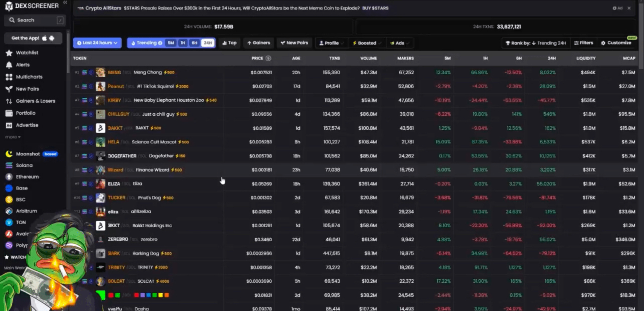The width and height of the screenshot is (644, 311).
Task: Toggle the Ads filter
Action: coord(399,43)
